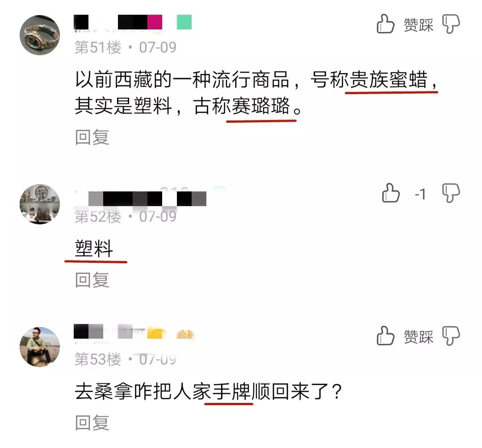Open the comment text mentioning 手牌

coord(208,391)
